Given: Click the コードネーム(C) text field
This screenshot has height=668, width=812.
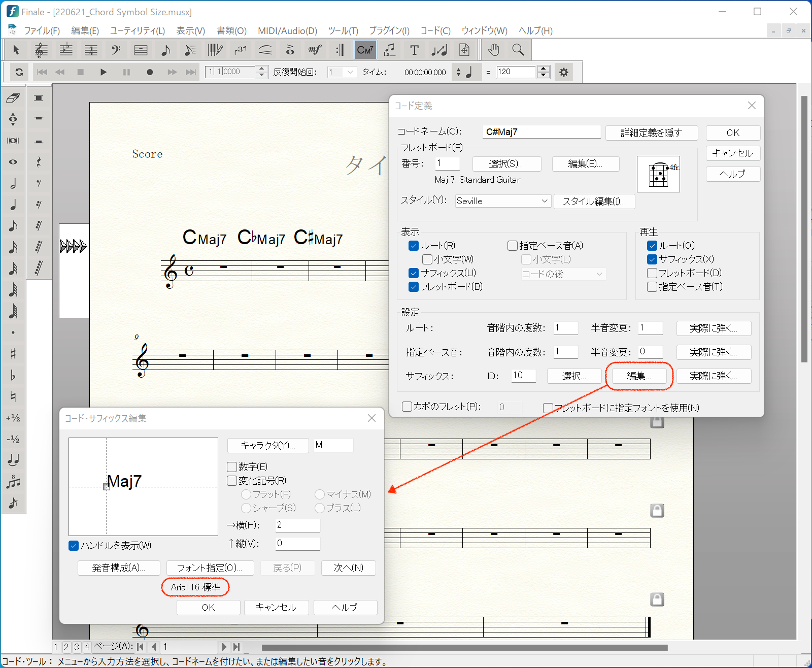Looking at the screenshot, I should pyautogui.click(x=542, y=132).
